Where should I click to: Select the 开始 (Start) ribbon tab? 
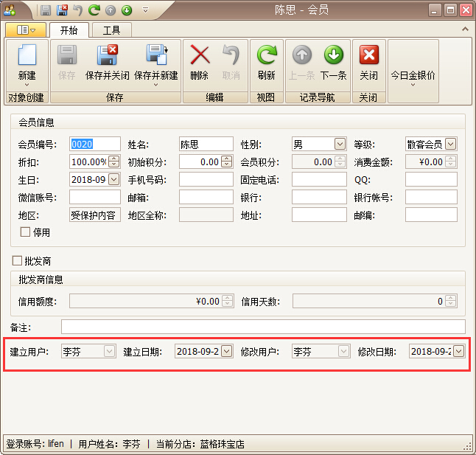pos(69,30)
